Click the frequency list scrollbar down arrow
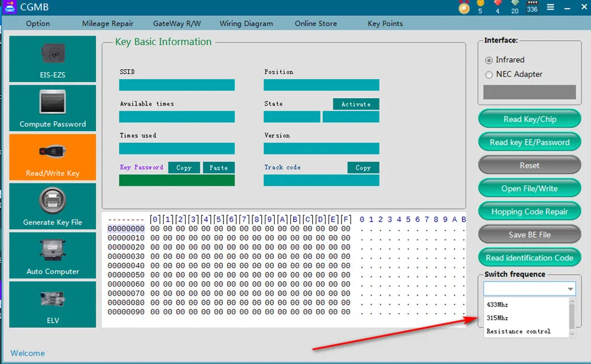This screenshot has height=364, width=591. pos(571,334)
